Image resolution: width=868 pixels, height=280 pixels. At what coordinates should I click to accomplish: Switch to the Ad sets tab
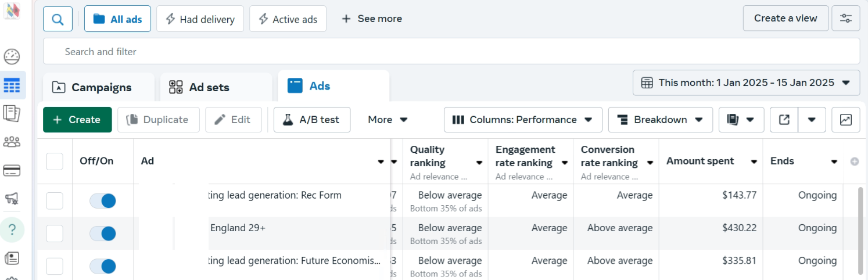click(216, 87)
